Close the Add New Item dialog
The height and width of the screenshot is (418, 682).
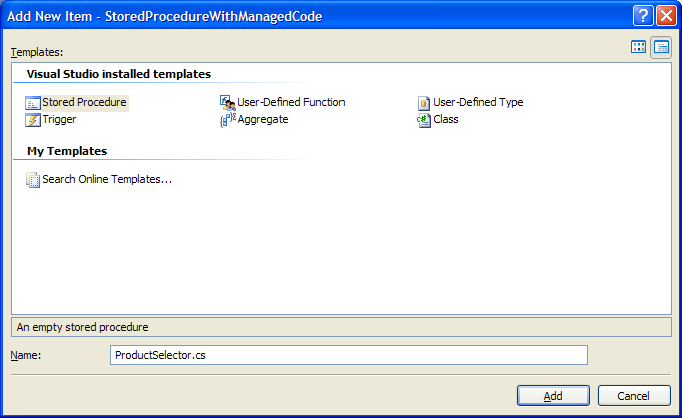pos(665,16)
